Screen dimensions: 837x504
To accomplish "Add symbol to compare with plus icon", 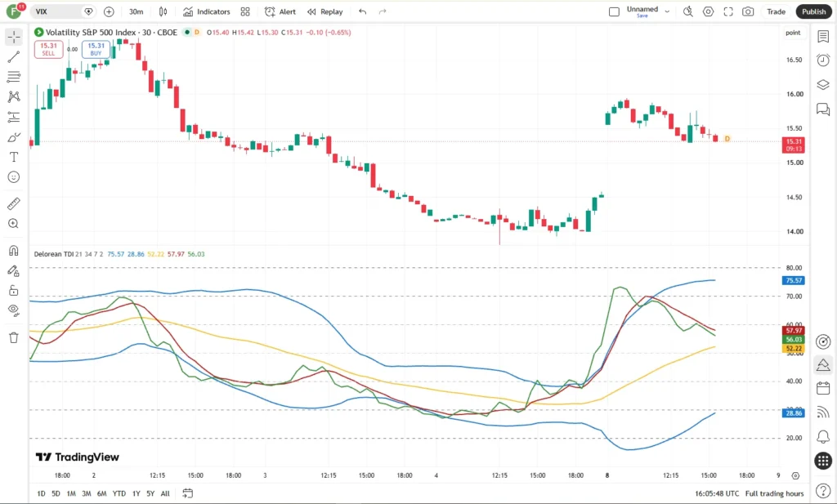I will point(109,11).
